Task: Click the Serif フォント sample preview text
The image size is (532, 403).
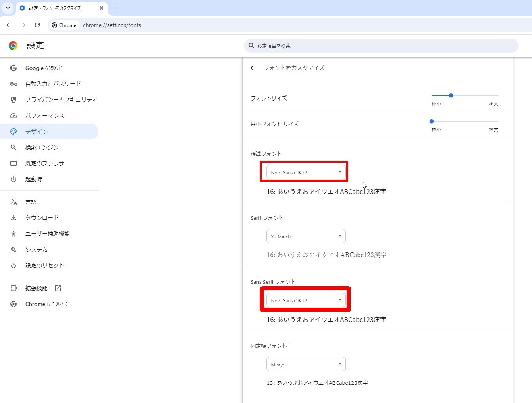Action: 326,255
